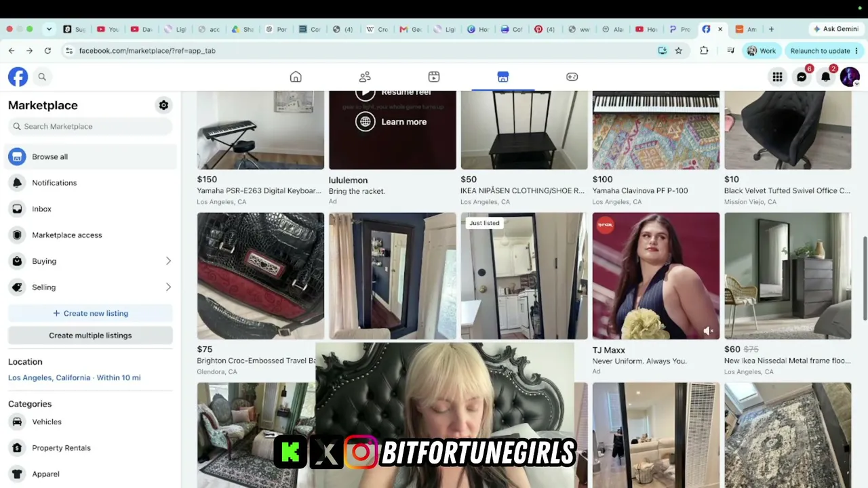The width and height of the screenshot is (868, 488).
Task: Open the Friends icon in the top bar
Action: [x=365, y=77]
